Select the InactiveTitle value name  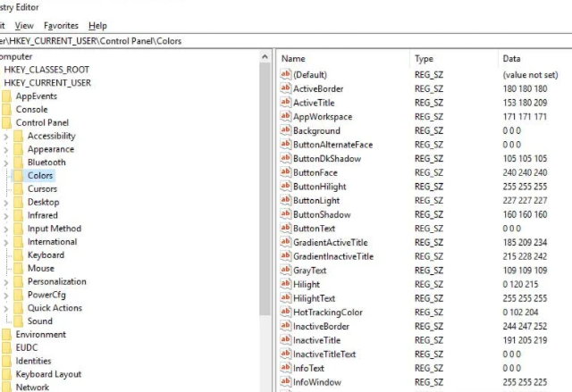click(x=316, y=340)
